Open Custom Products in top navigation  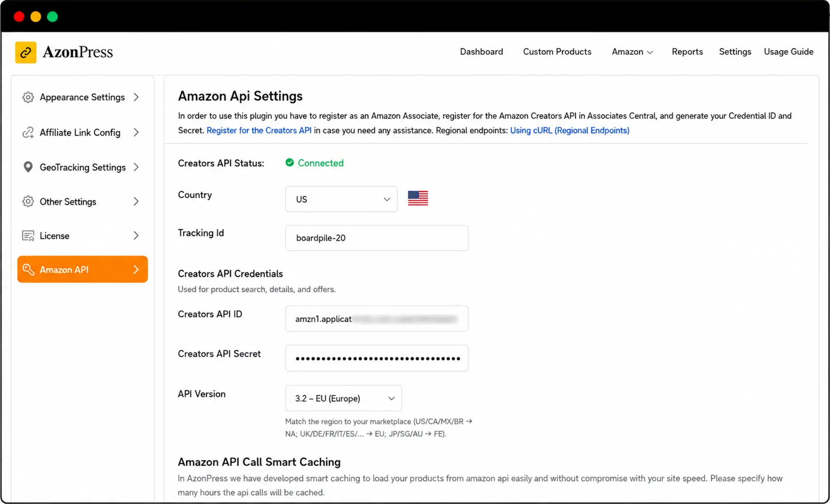point(557,52)
